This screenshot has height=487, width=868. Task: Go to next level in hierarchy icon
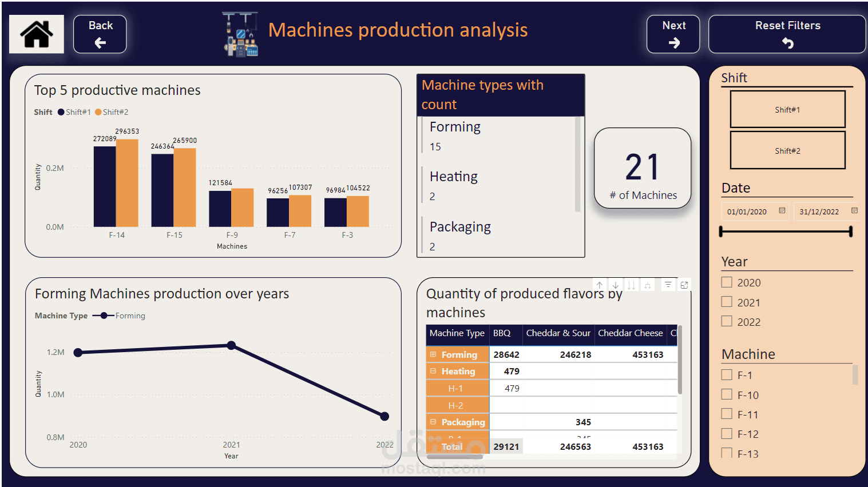[631, 285]
